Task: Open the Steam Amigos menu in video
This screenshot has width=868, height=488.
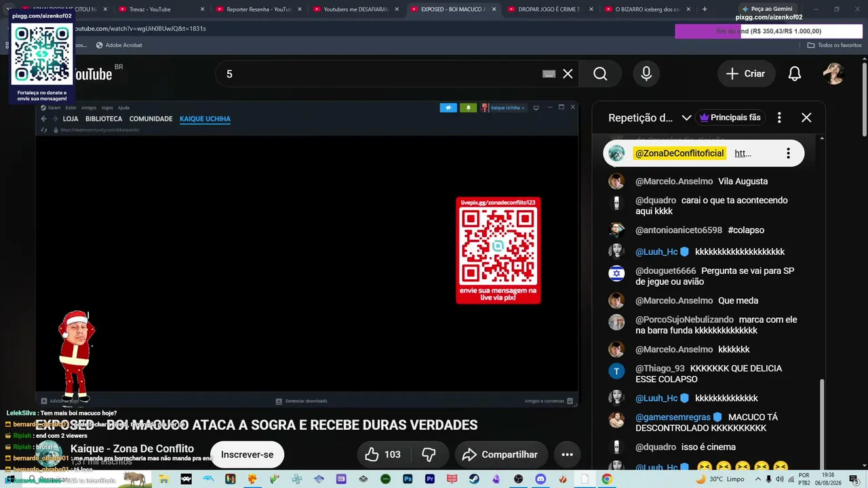Action: (x=89, y=108)
